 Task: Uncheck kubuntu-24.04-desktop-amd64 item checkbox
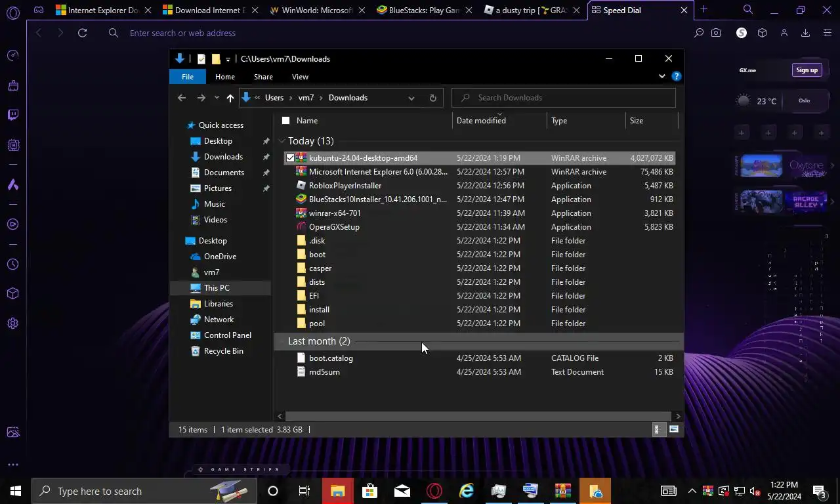tap(290, 158)
